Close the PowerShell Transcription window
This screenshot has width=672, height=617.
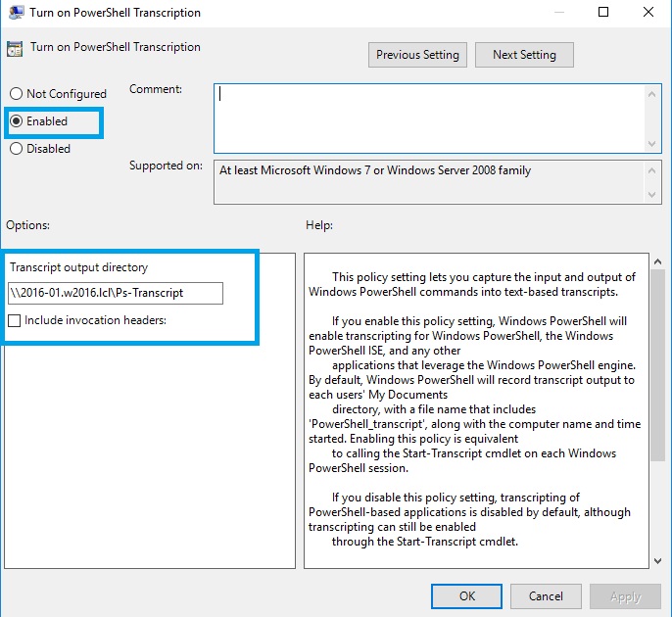(x=648, y=12)
